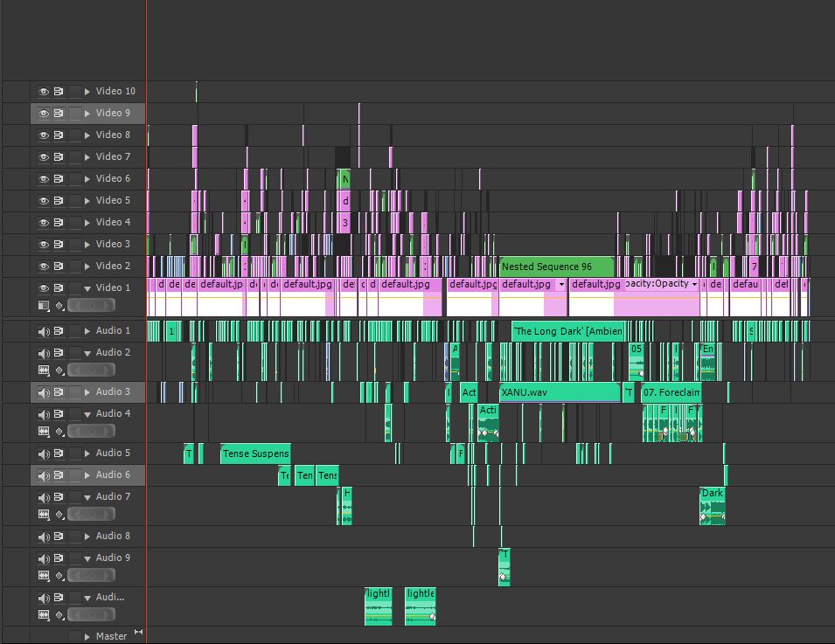The height and width of the screenshot is (644, 835).
Task: Click keyframe navigator on Audio 7 track
Action: pyautogui.click(x=91, y=514)
